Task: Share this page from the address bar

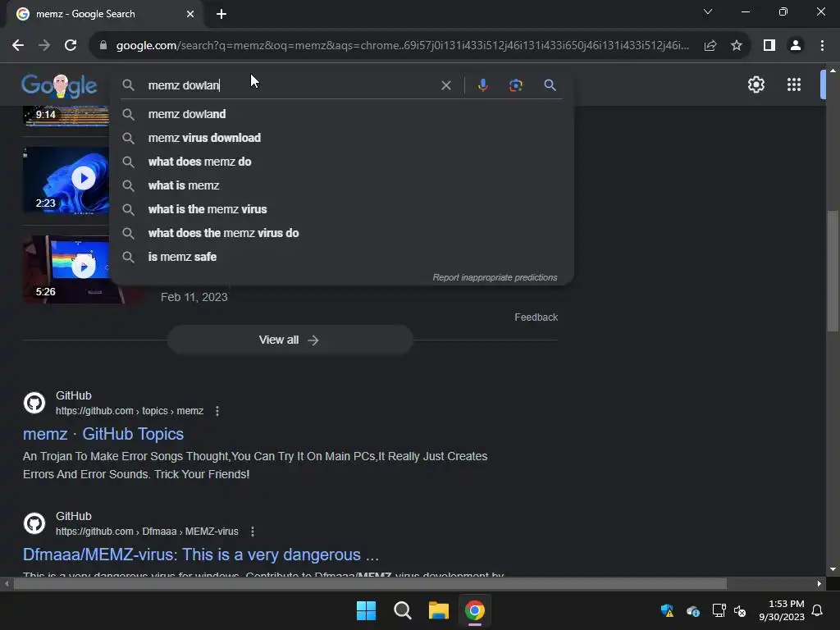Action: 710,46
